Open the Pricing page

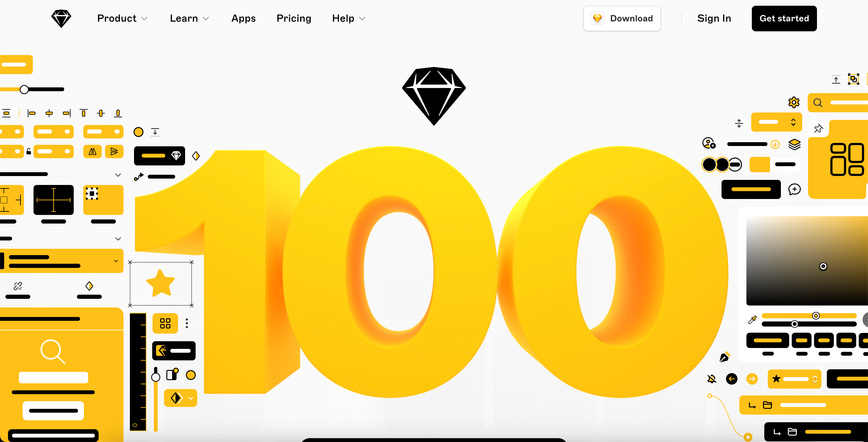294,18
